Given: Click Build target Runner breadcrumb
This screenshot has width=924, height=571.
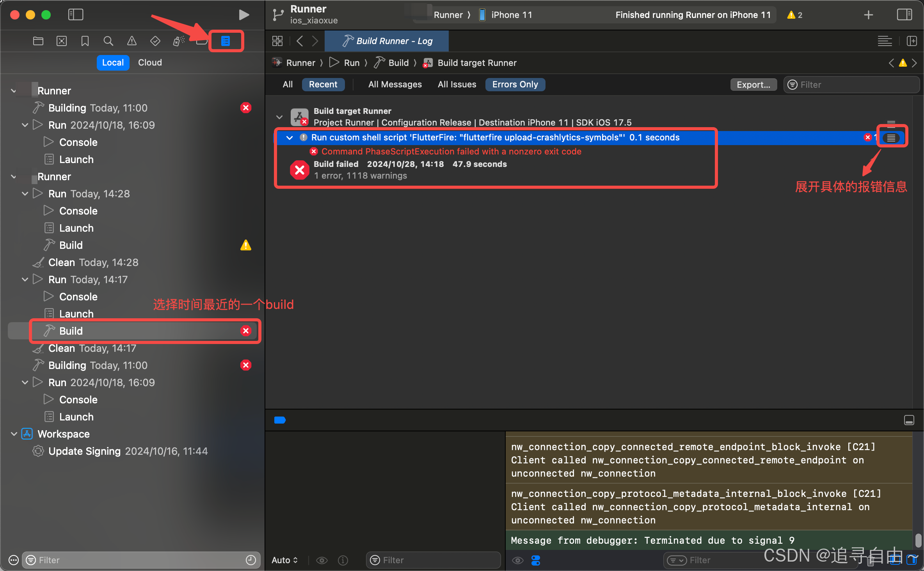Looking at the screenshot, I should [470, 63].
